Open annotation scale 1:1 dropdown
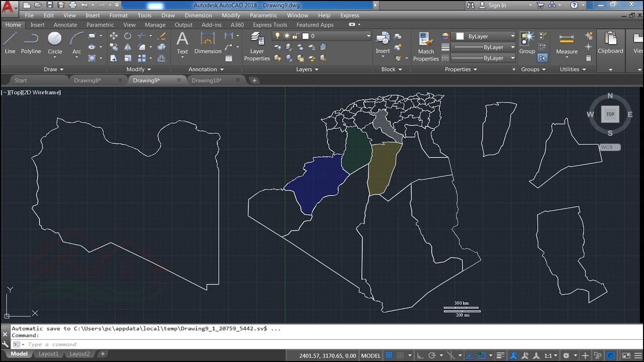Viewport: 644px width, 362px height. point(551,355)
